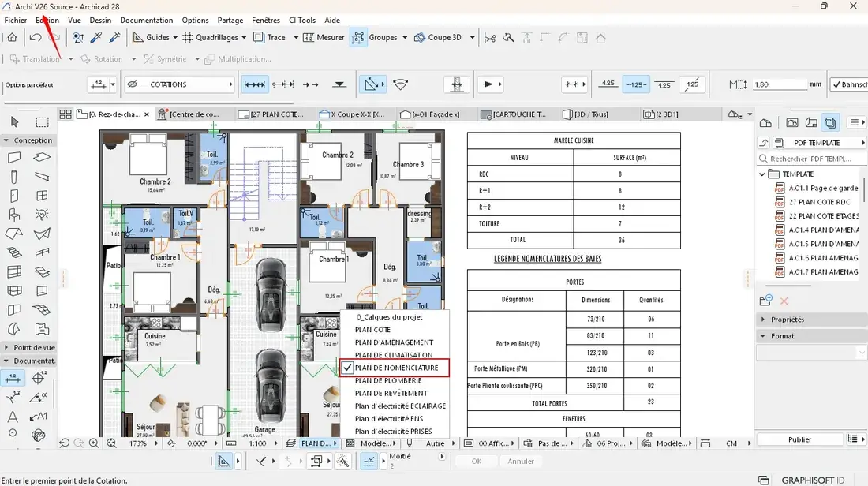Select 27 PLAN COTE RDC item
Image resolution: width=868 pixels, height=486 pixels.
pos(813,202)
